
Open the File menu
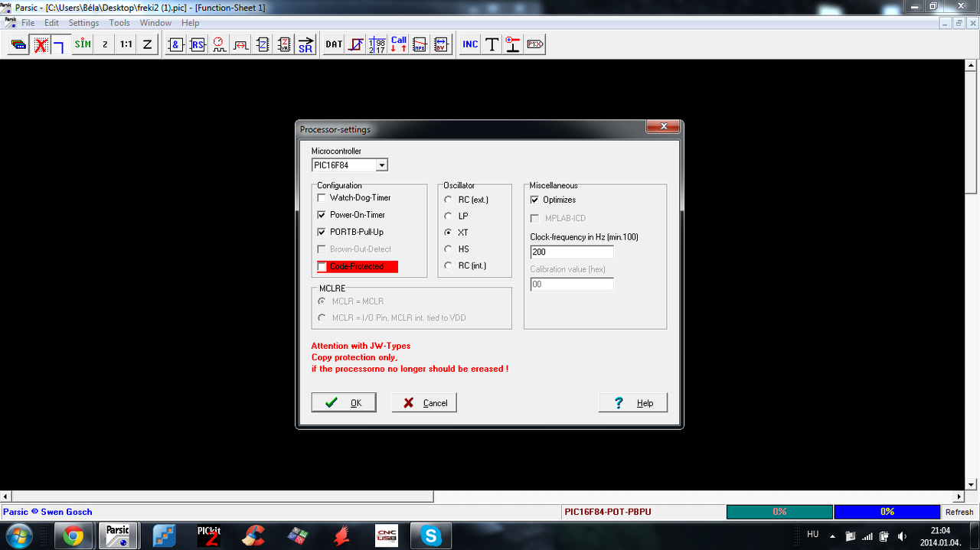[x=28, y=23]
